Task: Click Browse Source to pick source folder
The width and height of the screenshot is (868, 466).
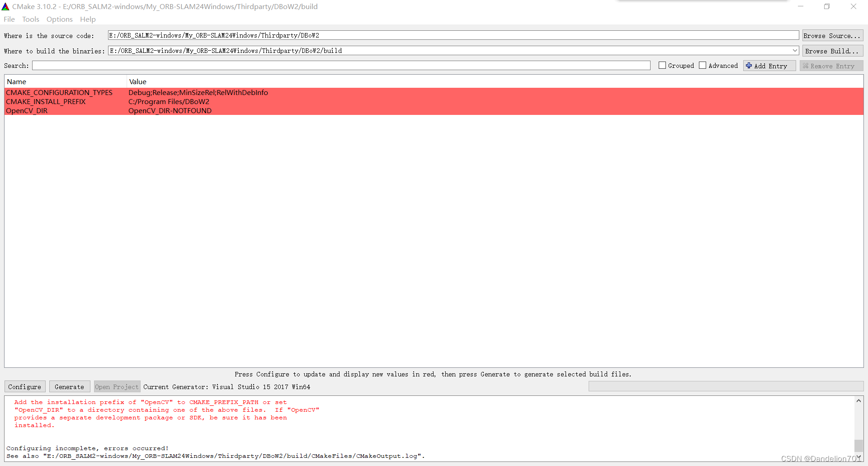Action: [x=832, y=35]
